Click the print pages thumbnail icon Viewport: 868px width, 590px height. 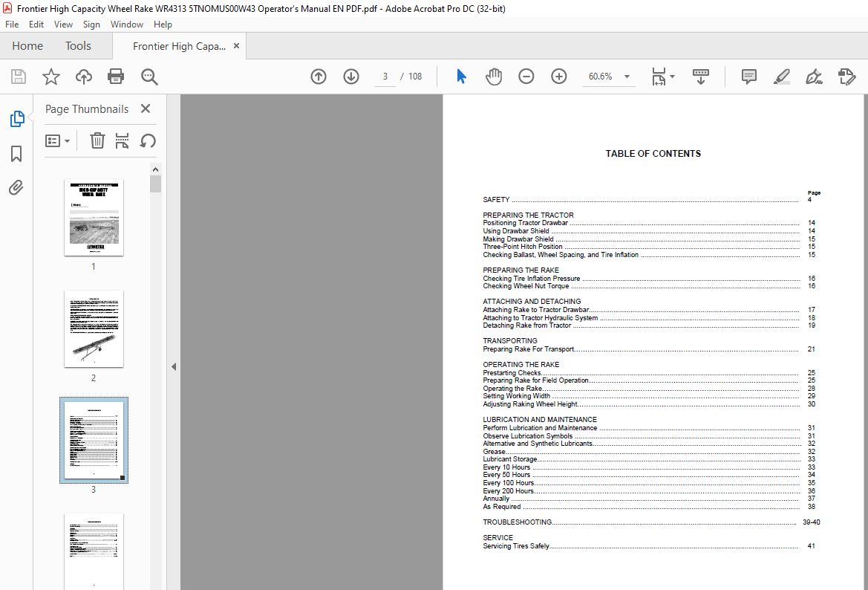coord(122,140)
